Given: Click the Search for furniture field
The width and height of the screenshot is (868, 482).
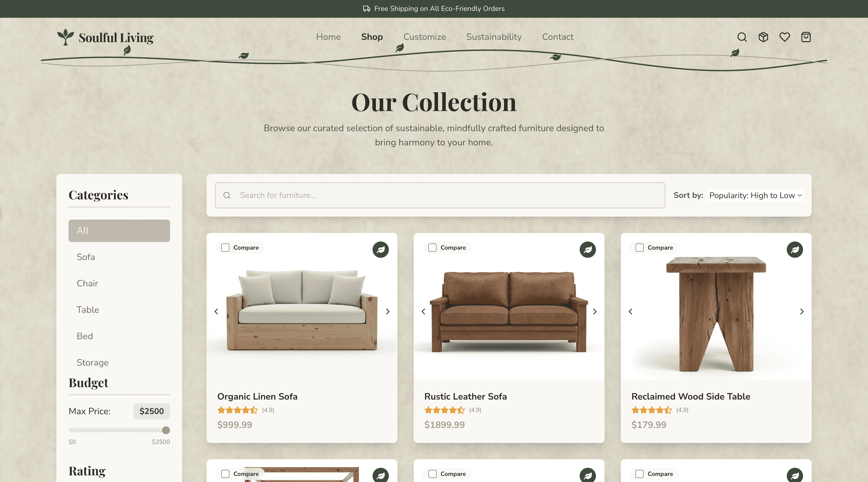Looking at the screenshot, I should [440, 195].
